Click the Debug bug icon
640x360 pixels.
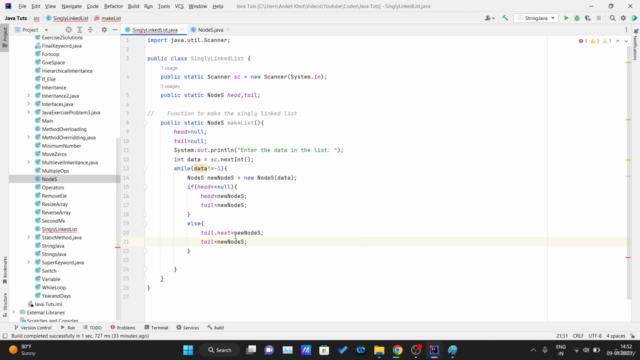(577, 18)
